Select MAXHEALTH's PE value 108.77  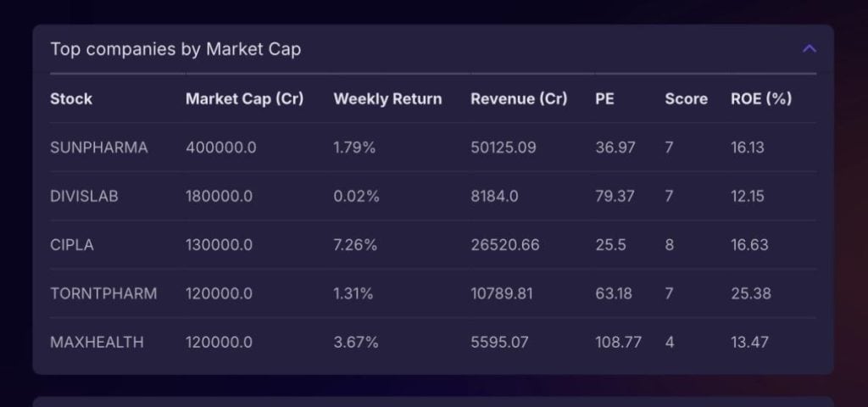(x=618, y=343)
